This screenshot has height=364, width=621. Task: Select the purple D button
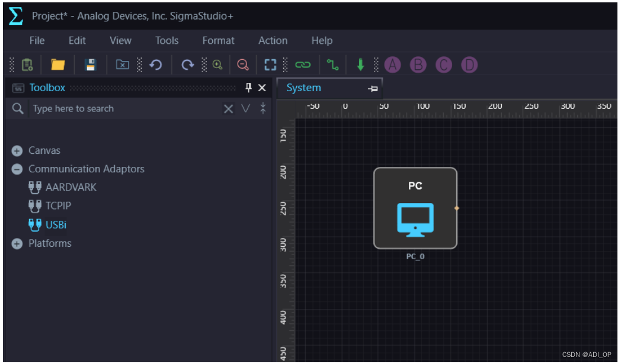click(x=469, y=65)
